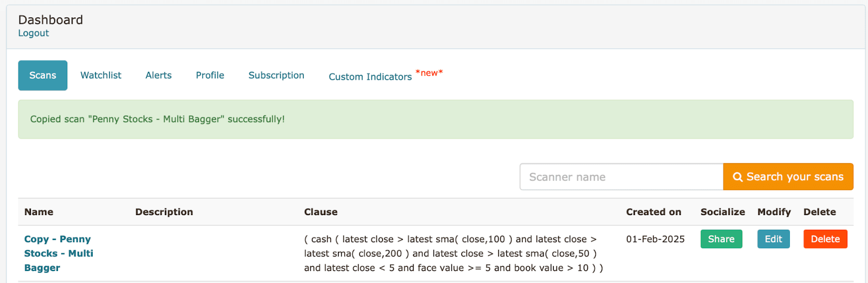Share the copied Penny Stocks scan

point(721,239)
